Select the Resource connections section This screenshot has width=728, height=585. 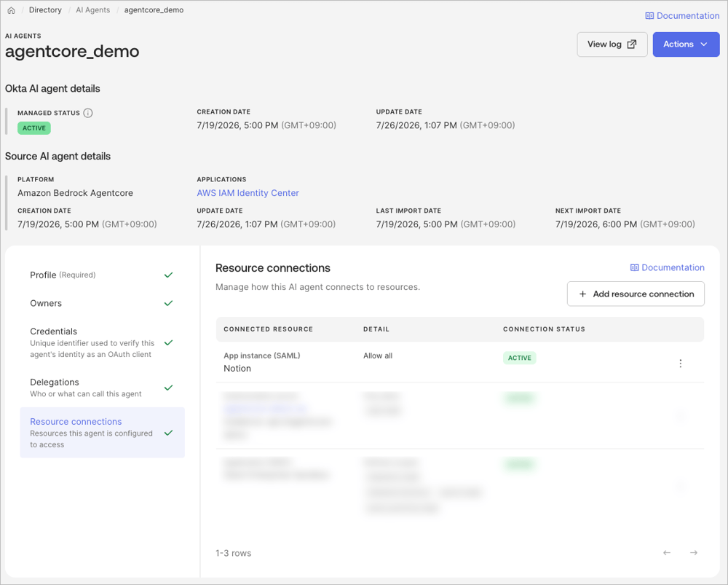pos(102,433)
